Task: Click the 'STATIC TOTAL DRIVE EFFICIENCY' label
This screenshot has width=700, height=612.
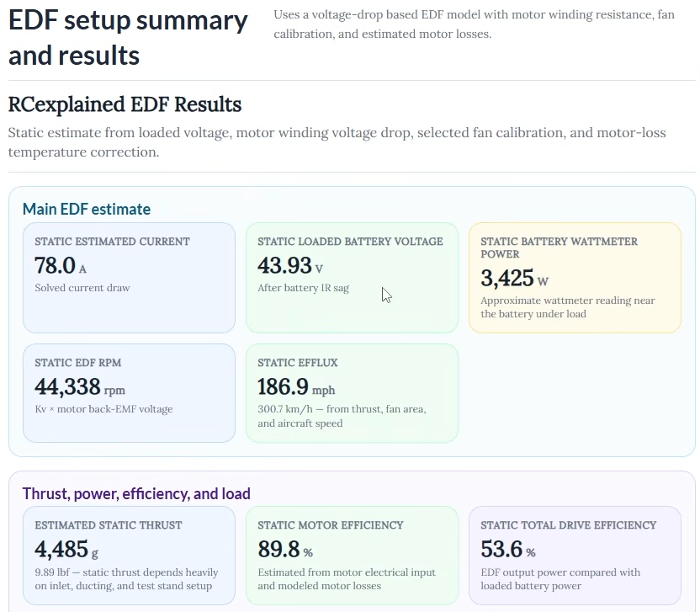Action: 568,525
